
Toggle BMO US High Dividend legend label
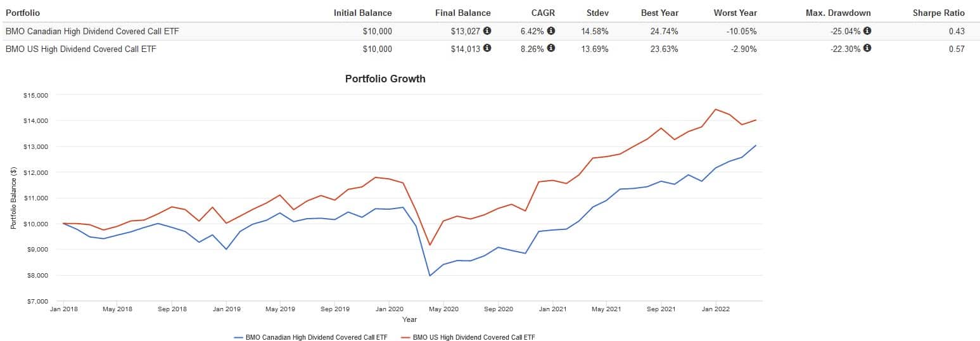pyautogui.click(x=474, y=337)
